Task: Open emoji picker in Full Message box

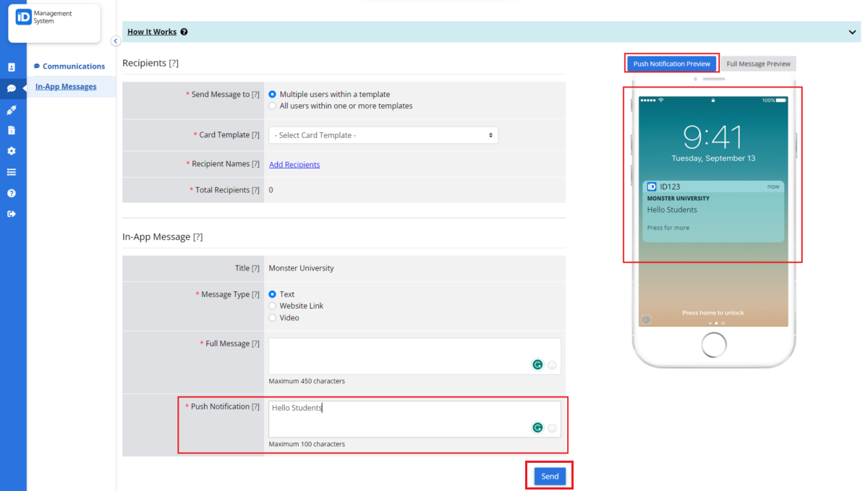Action: coord(552,365)
